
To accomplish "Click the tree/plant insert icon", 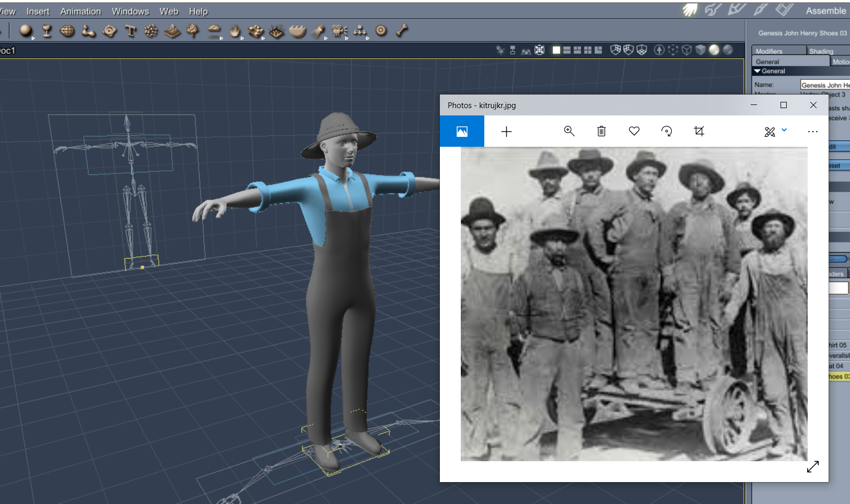I will [193, 31].
